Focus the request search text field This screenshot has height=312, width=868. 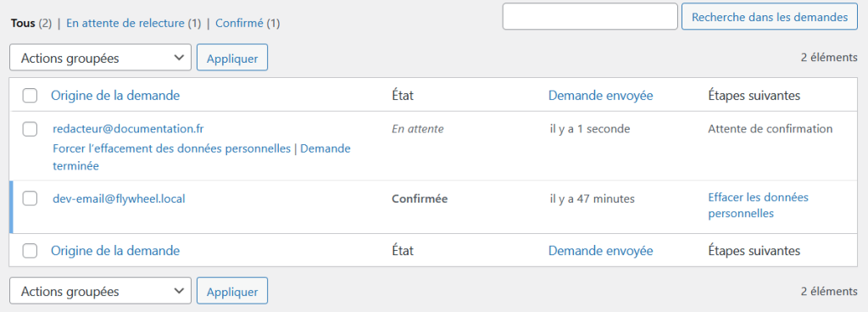pyautogui.click(x=590, y=17)
